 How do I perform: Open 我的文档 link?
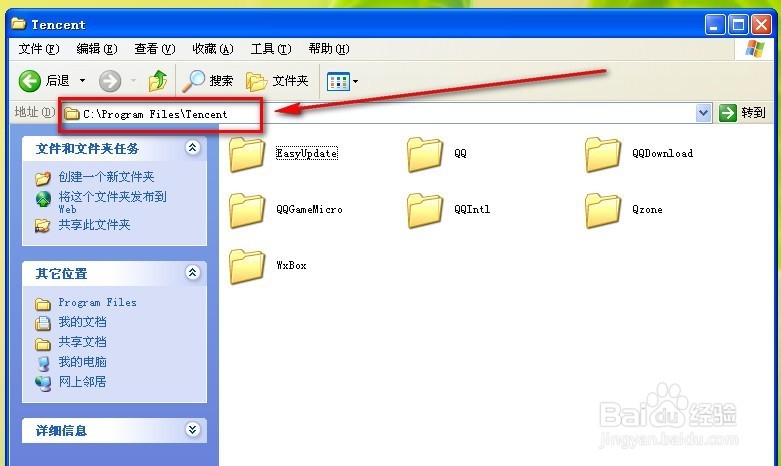point(82,322)
